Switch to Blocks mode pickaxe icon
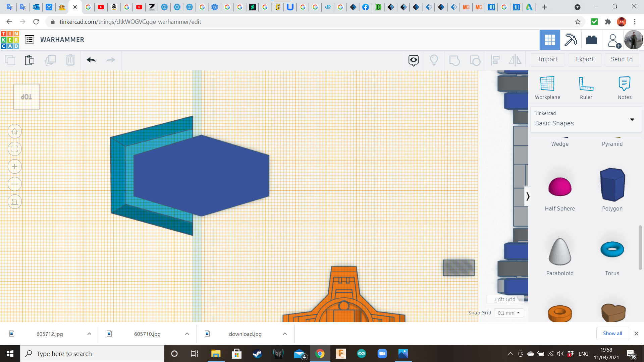 pyautogui.click(x=570, y=40)
